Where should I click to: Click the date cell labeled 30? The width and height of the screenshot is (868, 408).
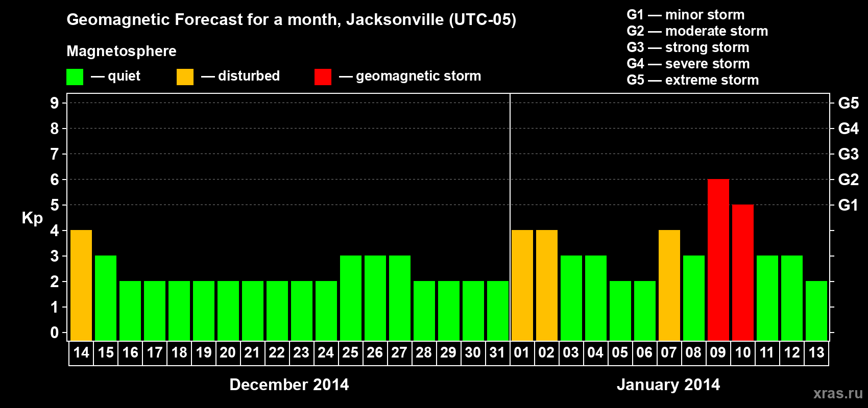[x=473, y=353]
